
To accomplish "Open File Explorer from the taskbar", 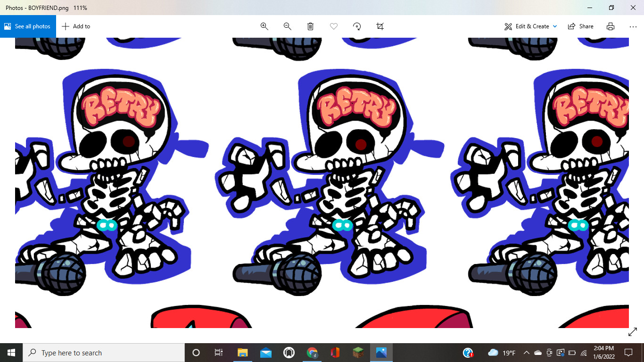I will click(x=242, y=353).
